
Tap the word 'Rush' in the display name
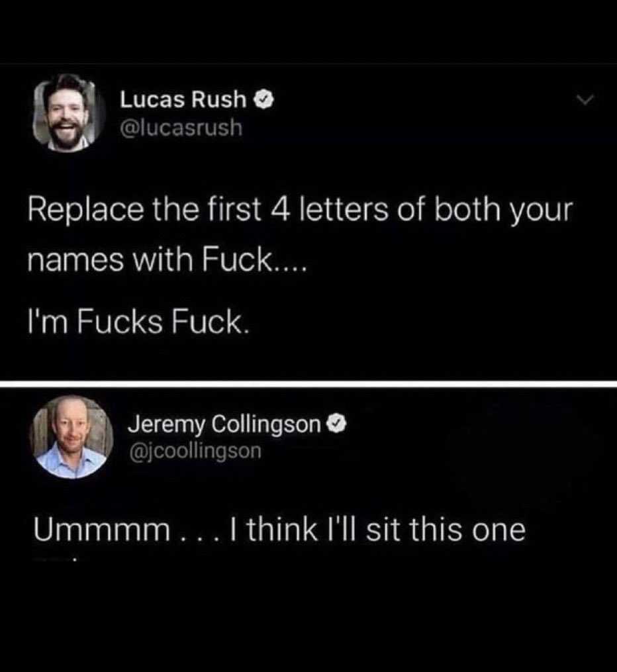[218, 100]
